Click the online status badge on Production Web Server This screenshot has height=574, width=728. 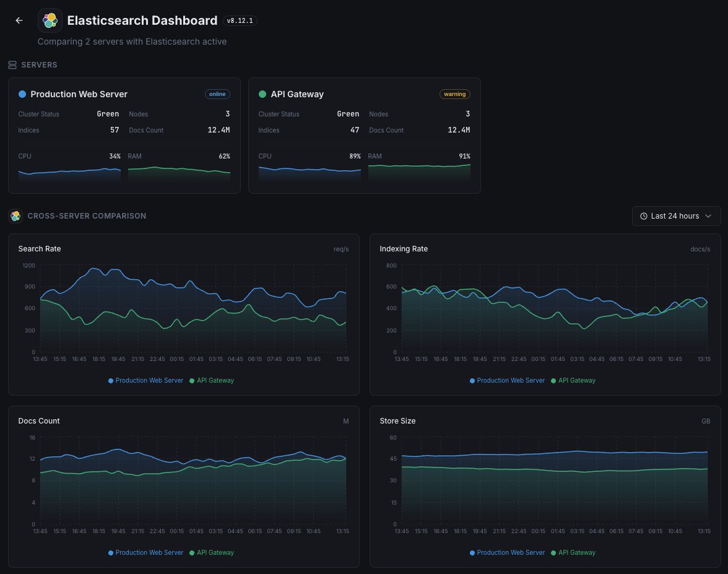click(x=217, y=94)
